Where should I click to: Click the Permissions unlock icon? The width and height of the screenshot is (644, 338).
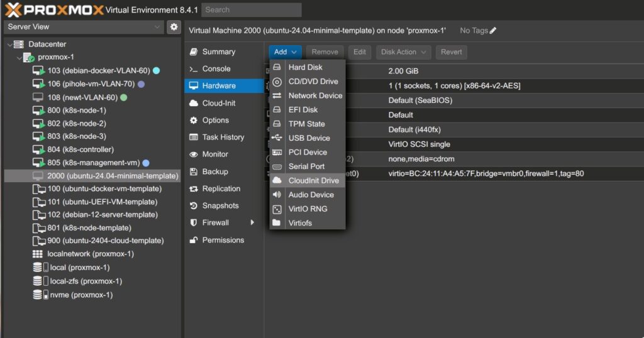click(x=194, y=240)
